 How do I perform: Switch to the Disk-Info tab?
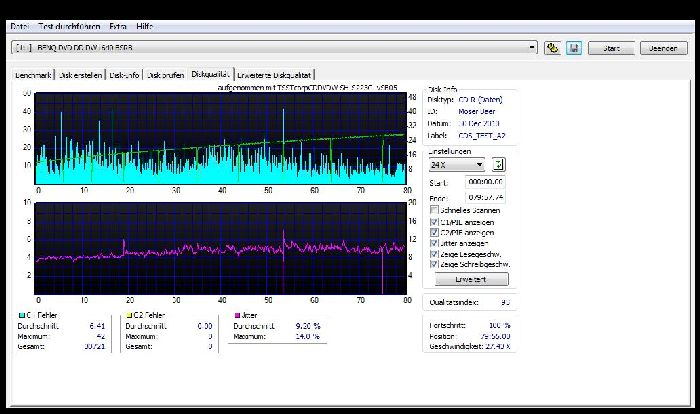coord(124,75)
